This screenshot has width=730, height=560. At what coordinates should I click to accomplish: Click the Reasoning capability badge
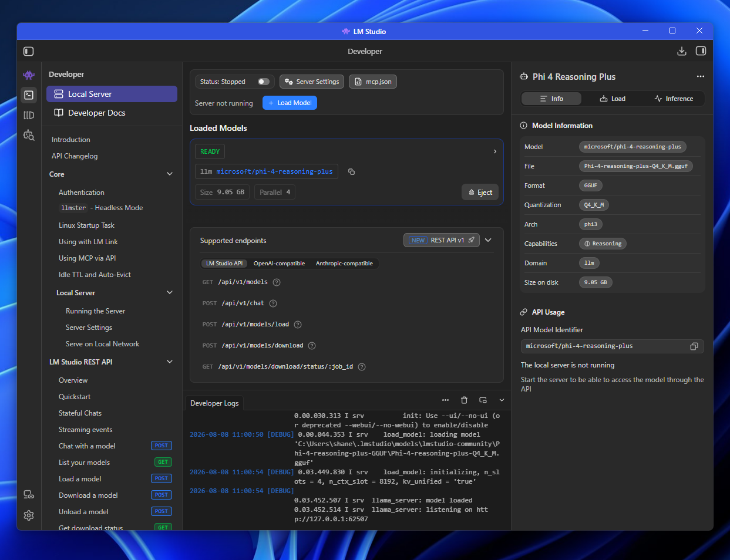click(x=603, y=244)
